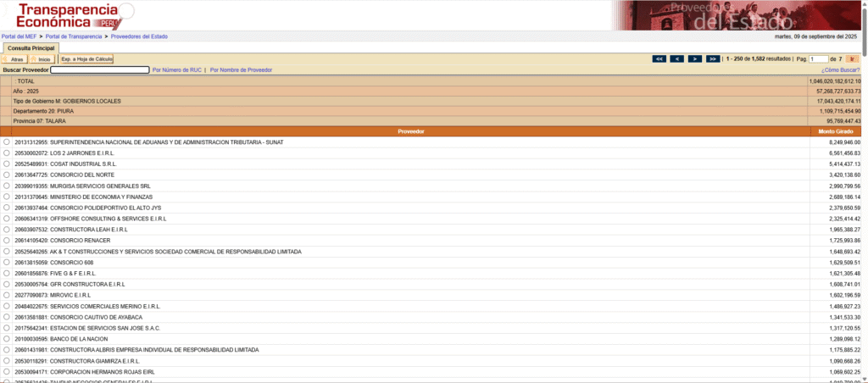Click the 1,109,715,454.90 Piura total
The height and width of the screenshot is (383, 868).
click(x=840, y=111)
